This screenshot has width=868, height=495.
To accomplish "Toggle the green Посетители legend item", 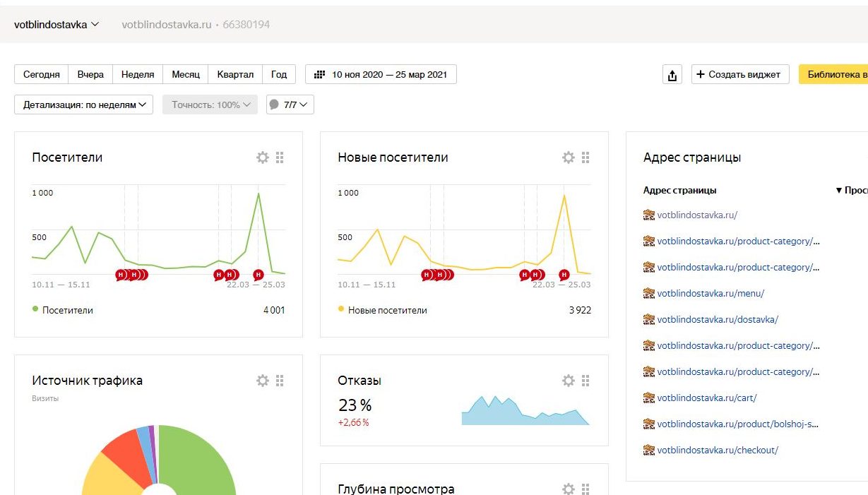I will click(x=63, y=310).
